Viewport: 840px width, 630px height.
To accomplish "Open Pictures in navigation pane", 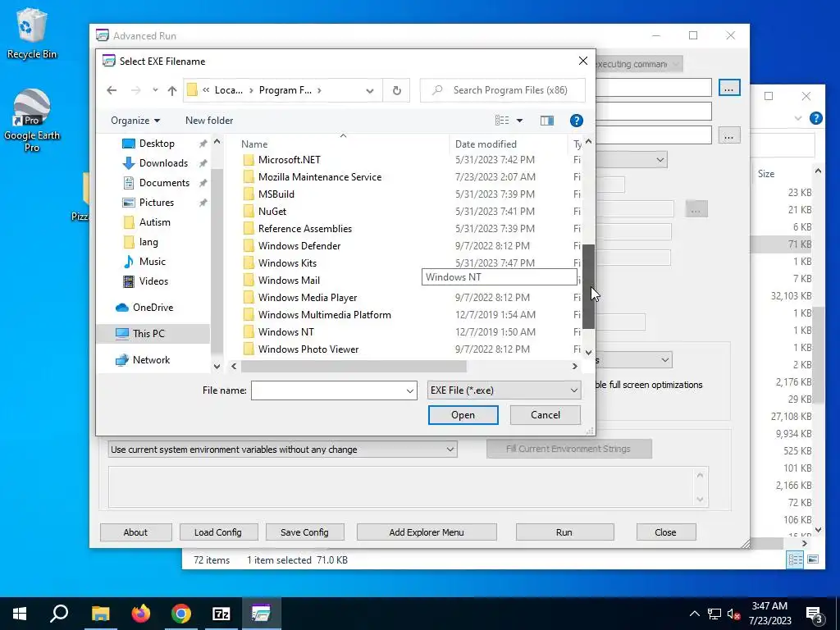I will (x=157, y=203).
